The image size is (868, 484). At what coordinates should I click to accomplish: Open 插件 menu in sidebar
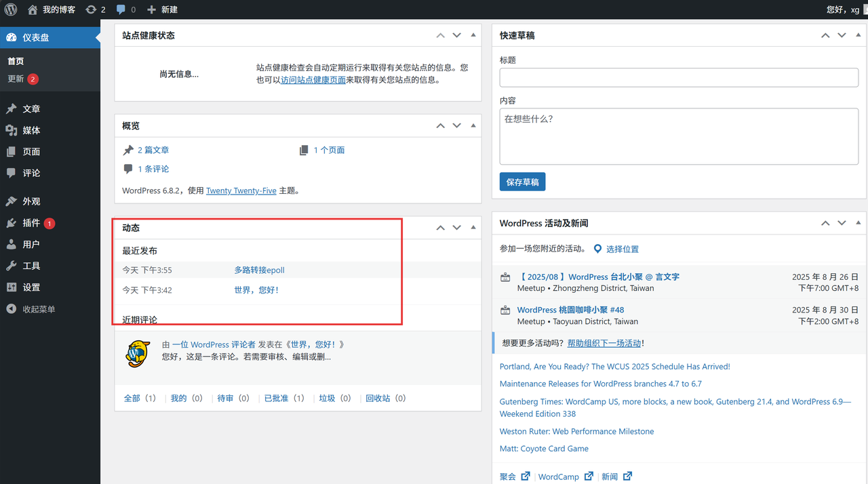click(50, 223)
